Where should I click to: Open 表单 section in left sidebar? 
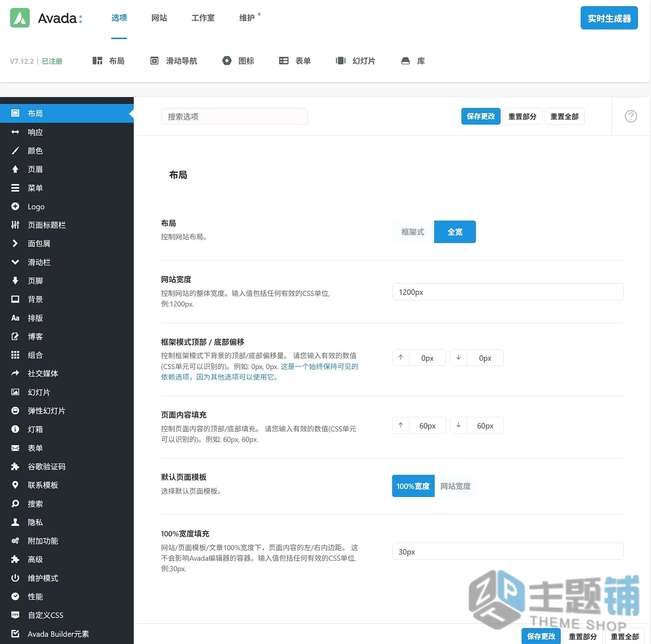pyautogui.click(x=67, y=448)
